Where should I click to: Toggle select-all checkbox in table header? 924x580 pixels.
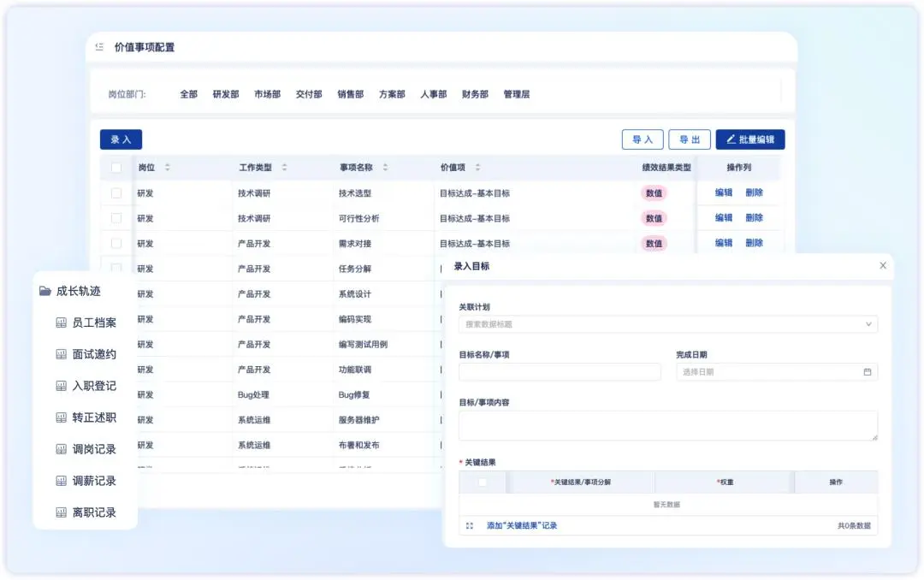116,168
